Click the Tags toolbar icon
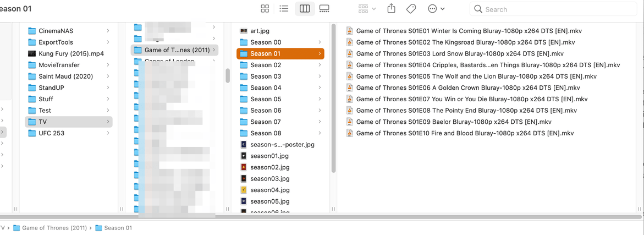The height and width of the screenshot is (235, 644). coord(411,9)
